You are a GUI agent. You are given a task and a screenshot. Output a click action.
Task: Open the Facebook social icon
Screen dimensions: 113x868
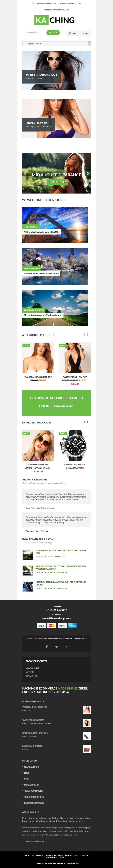(47, 646)
